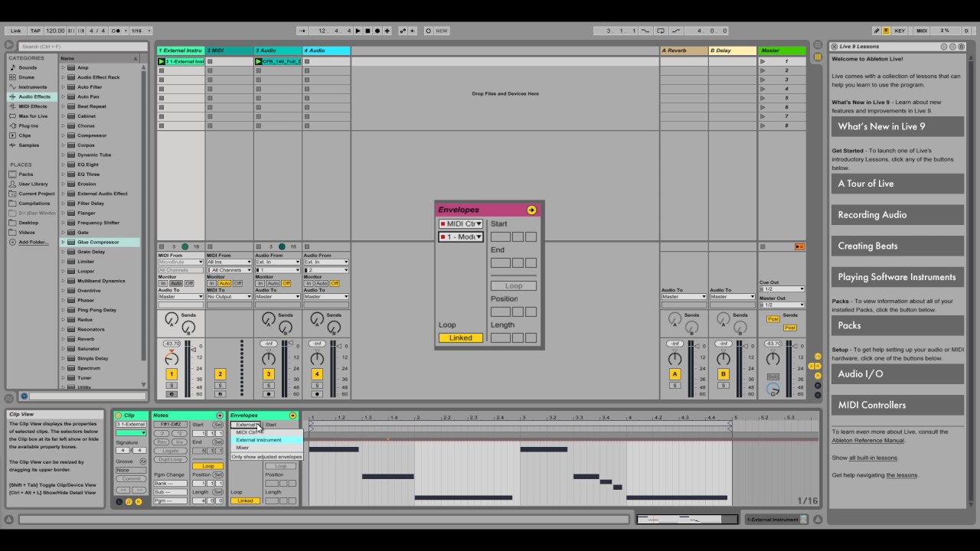The height and width of the screenshot is (551, 980).
Task: Open the quantization menu showing 1/16
Action: (139, 31)
